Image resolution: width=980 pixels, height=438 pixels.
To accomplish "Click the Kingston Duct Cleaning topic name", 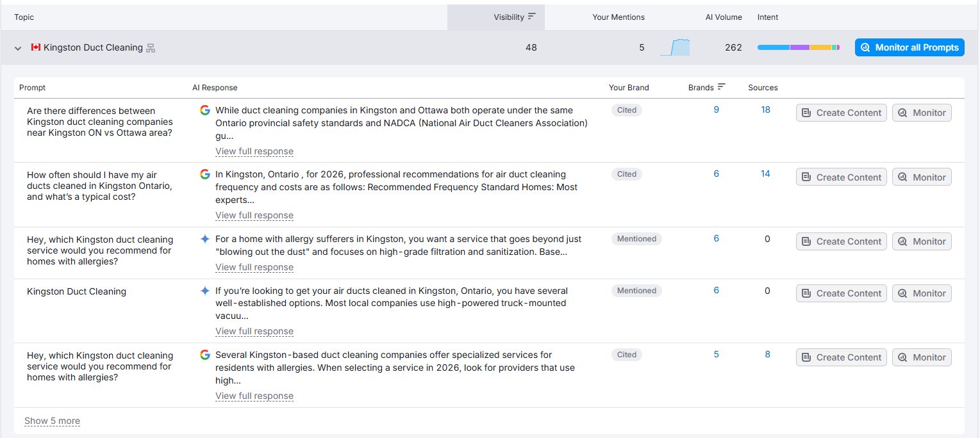I will [93, 47].
